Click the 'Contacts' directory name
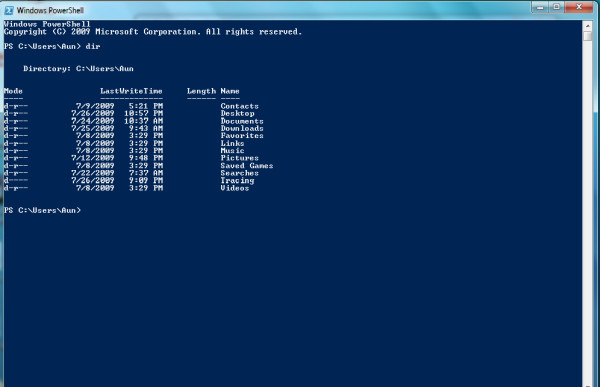This screenshot has height=387, width=600. coord(240,106)
